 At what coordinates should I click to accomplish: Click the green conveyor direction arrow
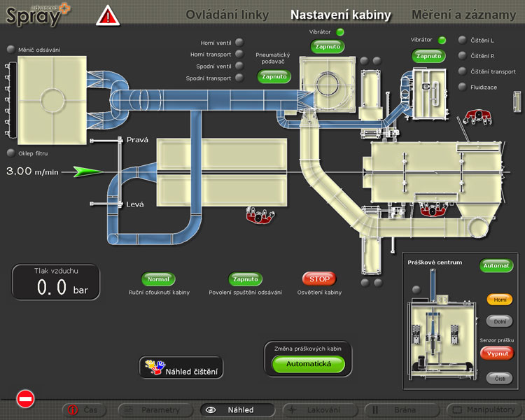tap(88, 171)
